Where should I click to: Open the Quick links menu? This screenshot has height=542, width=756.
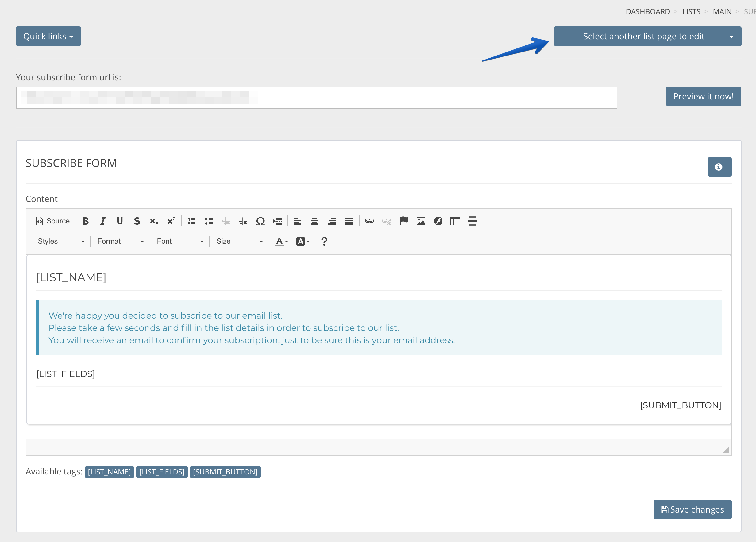(x=48, y=36)
